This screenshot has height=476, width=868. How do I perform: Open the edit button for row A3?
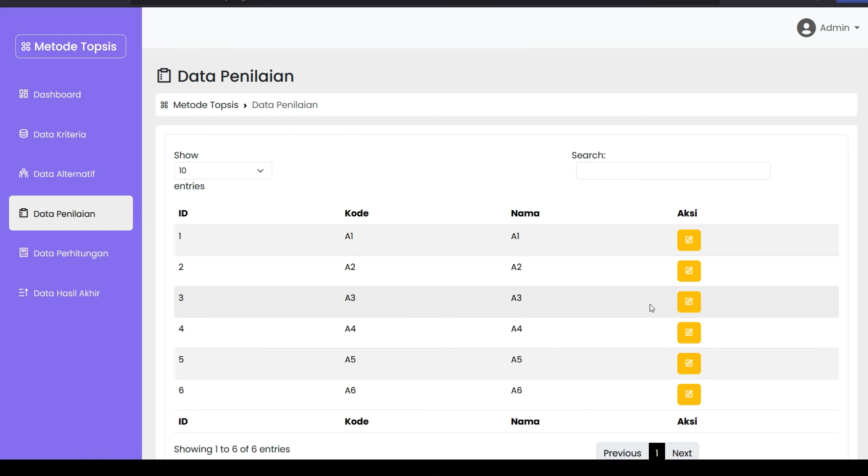689,302
